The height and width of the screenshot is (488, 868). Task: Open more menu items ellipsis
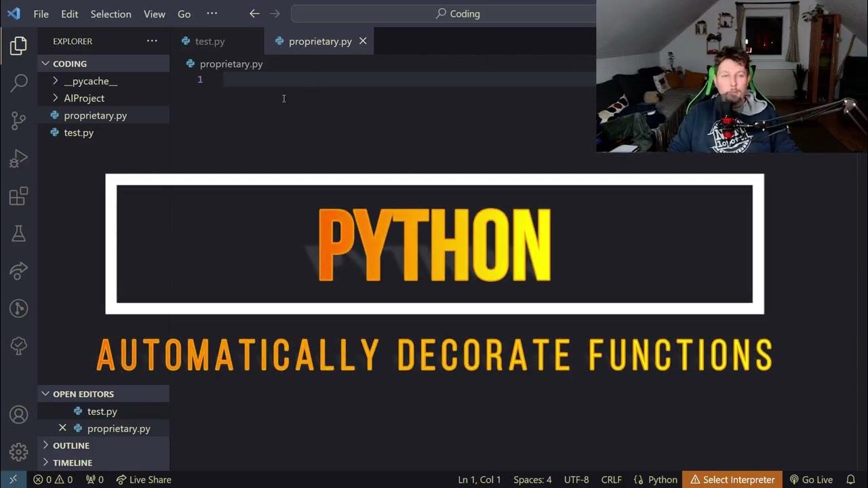[212, 14]
